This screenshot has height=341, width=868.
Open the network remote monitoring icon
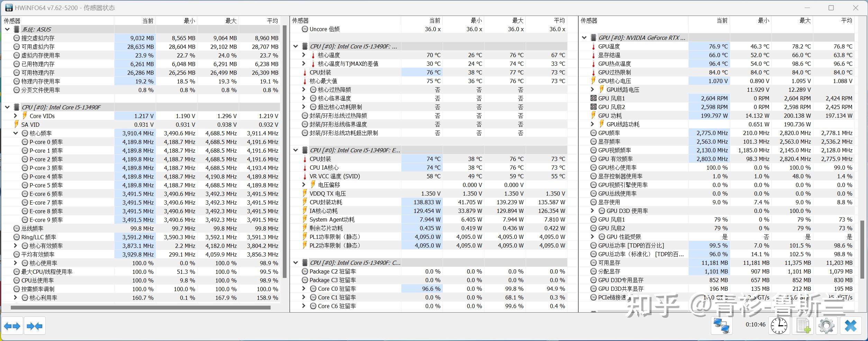click(x=722, y=326)
